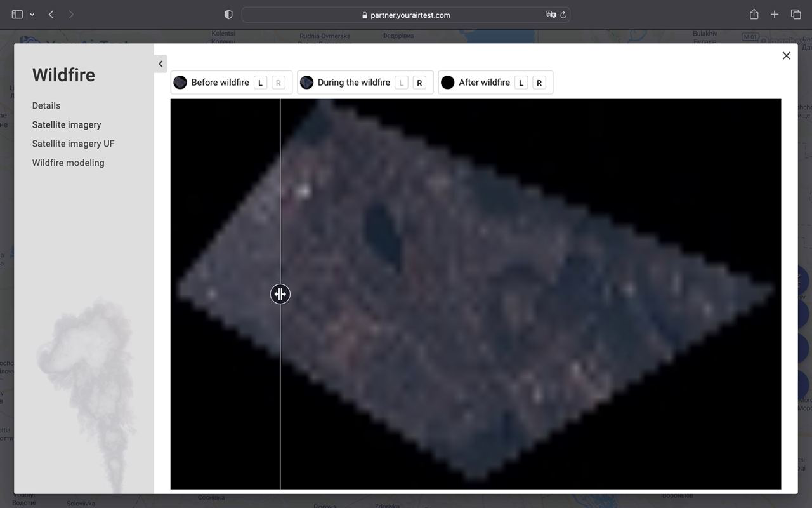Screen dimensions: 812x508
Task: Close the Wildfire dialog
Action: pos(786,56)
